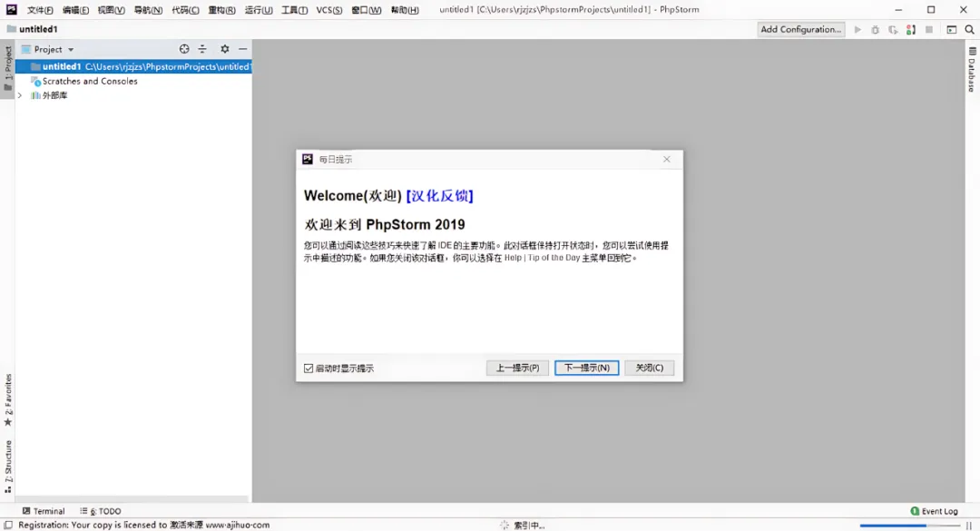980x531 pixels.
Task: Open the 帮助(H) menu
Action: click(405, 10)
